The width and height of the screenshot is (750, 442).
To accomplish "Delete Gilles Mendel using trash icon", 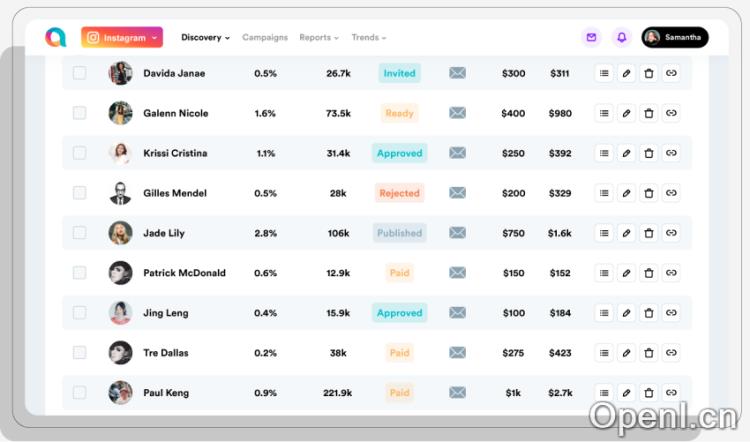I will (648, 193).
